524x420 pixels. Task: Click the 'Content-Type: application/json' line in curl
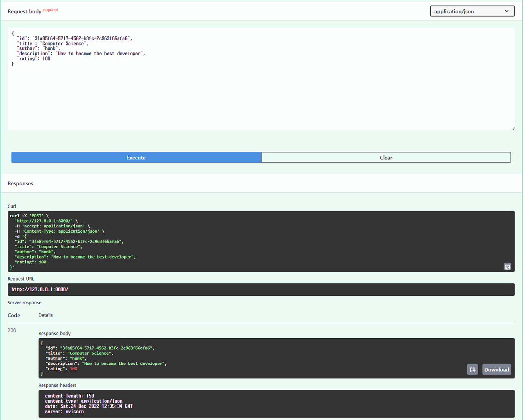tap(60, 231)
